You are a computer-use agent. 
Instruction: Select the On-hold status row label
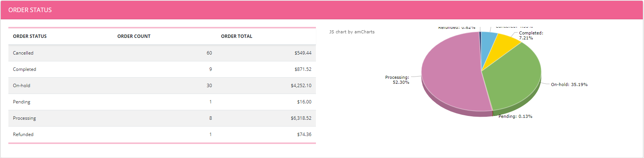[22, 86]
